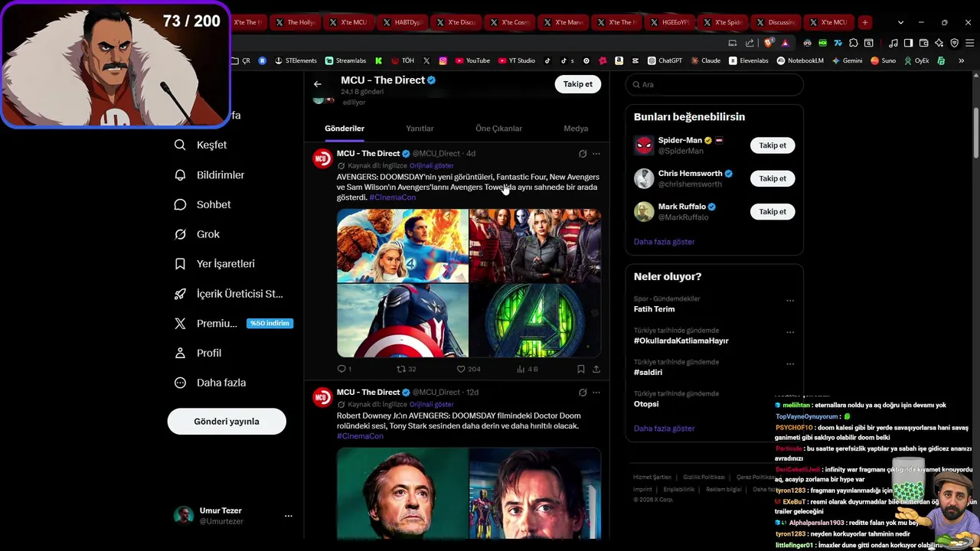Viewport: 980px width, 551px height.
Task: Open YouTube bookmark in bookmarks bar
Action: pyautogui.click(x=472, y=60)
